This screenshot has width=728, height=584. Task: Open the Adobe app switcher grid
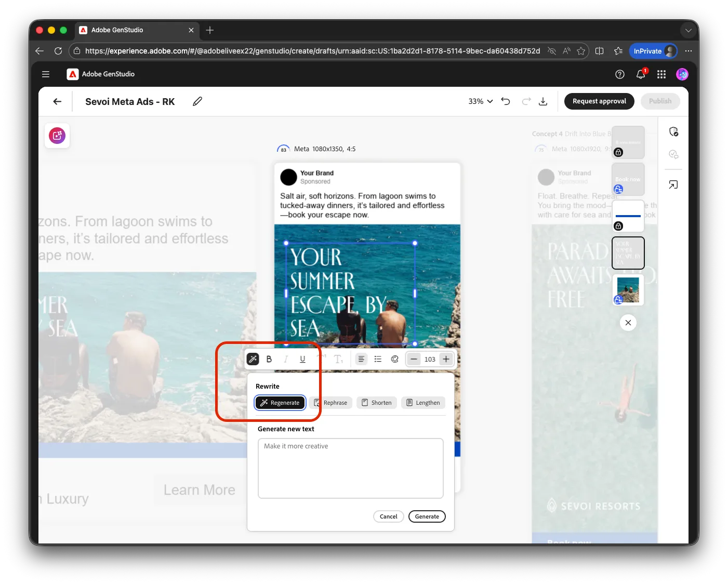pyautogui.click(x=661, y=74)
